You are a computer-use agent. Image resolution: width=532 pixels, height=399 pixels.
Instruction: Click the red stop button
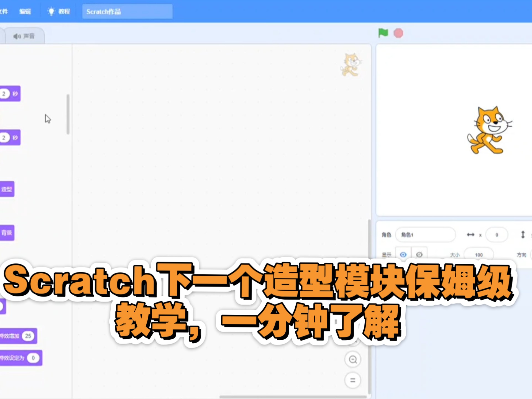tap(398, 33)
